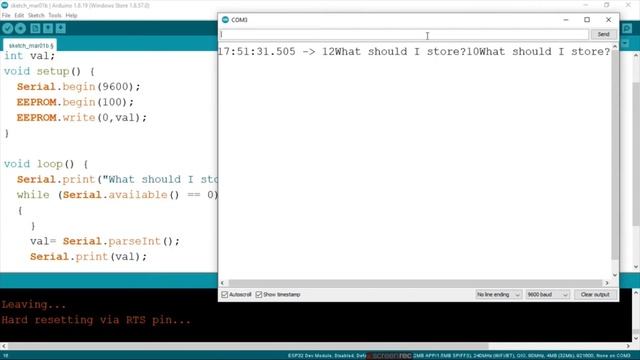Open the Help menu

pyautogui.click(x=71, y=16)
